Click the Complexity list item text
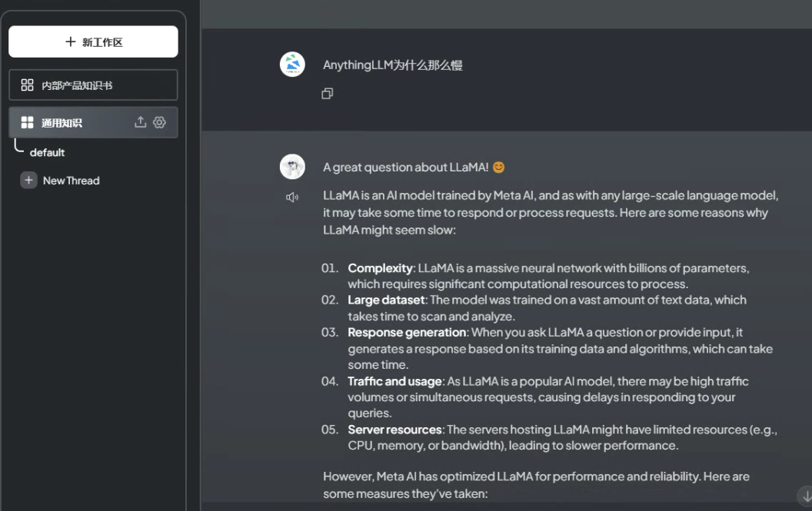Screen dimensions: 812x511 [548, 276]
